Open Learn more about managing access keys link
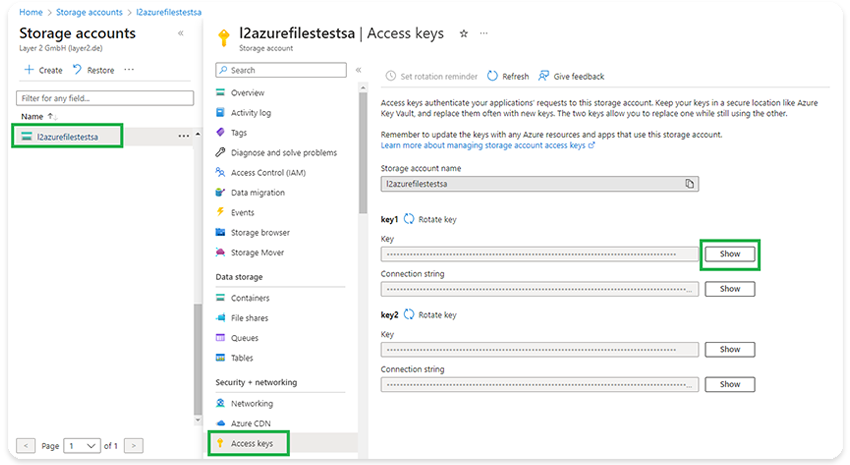This screenshot has width=850, height=465. (488, 146)
